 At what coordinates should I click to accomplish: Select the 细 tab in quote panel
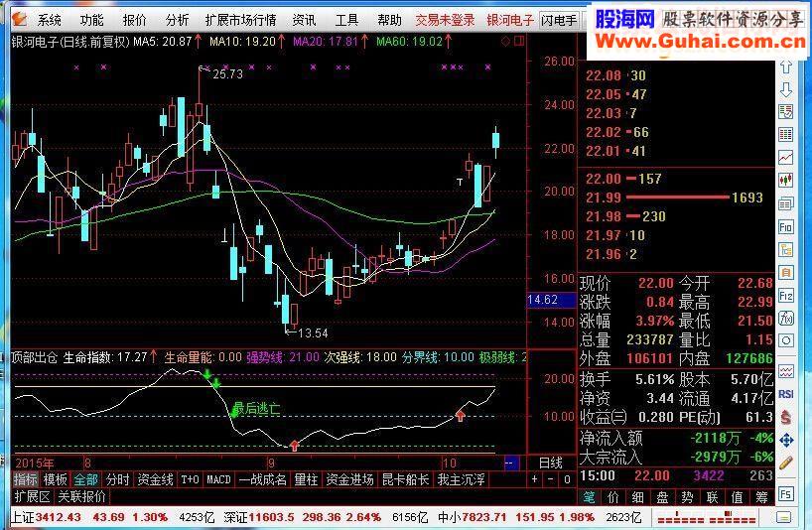(x=638, y=497)
